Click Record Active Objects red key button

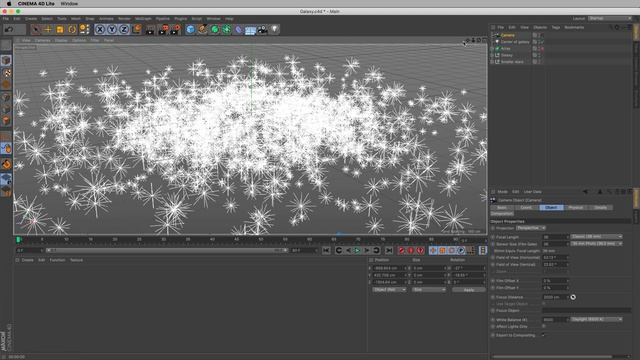pos(402,250)
